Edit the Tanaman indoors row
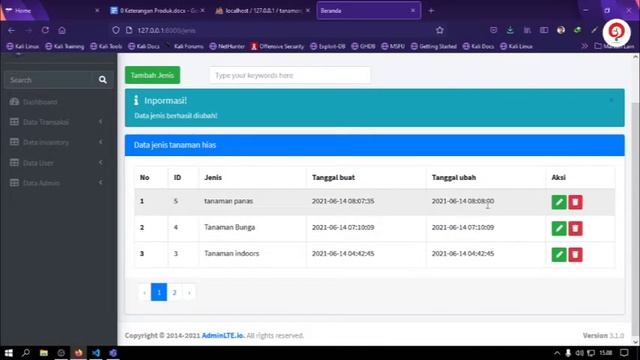This screenshot has width=640, height=360. pyautogui.click(x=559, y=255)
